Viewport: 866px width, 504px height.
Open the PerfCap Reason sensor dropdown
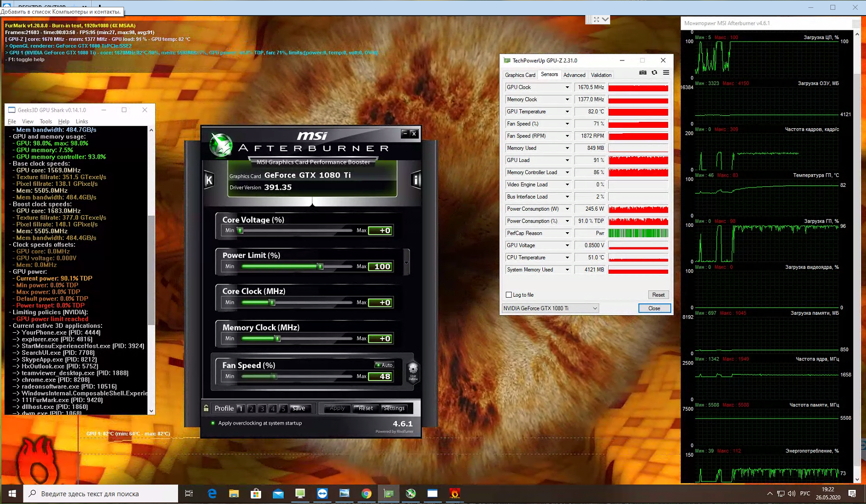pyautogui.click(x=567, y=233)
